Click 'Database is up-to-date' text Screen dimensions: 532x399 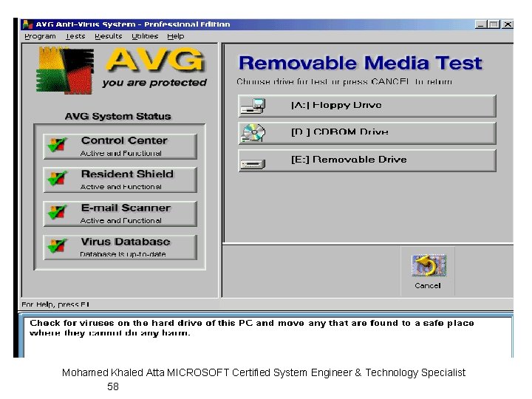click(123, 254)
